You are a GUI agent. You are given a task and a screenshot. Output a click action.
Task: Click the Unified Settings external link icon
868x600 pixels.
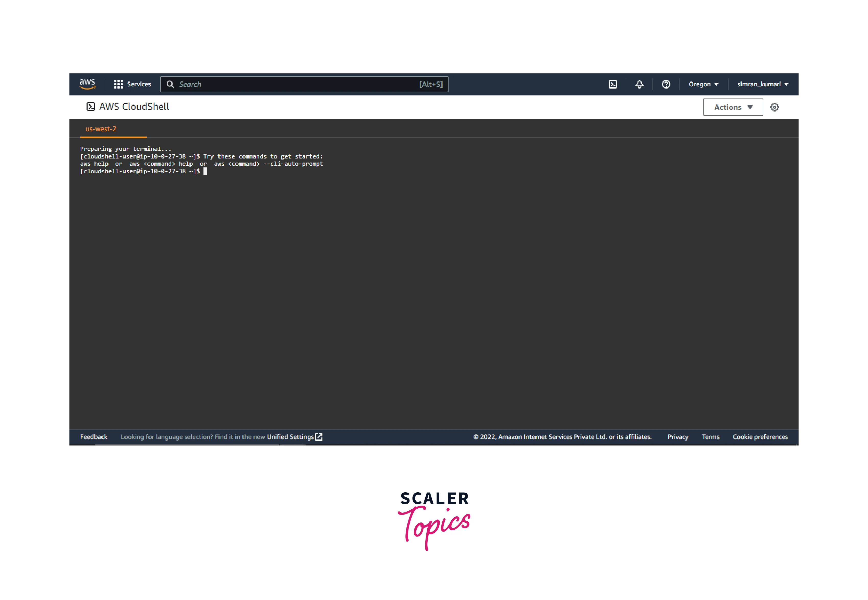[319, 437]
